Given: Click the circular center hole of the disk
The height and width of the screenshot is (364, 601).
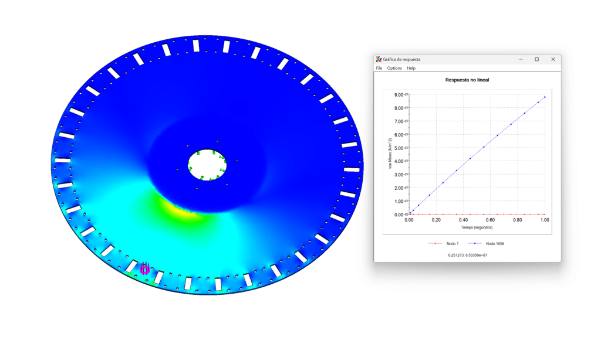Looking at the screenshot, I should (207, 165).
